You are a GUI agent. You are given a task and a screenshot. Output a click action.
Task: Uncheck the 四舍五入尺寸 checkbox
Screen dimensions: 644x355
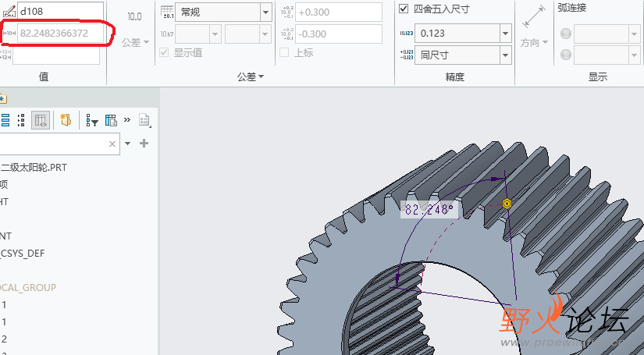point(404,9)
